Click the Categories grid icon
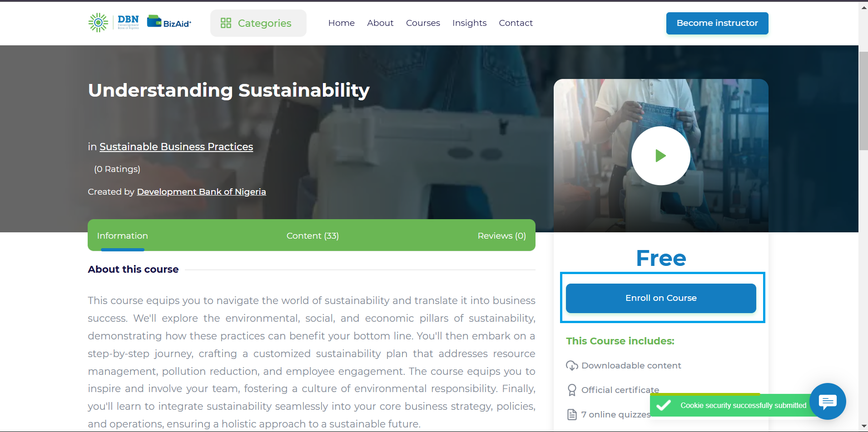The image size is (868, 432). point(226,23)
